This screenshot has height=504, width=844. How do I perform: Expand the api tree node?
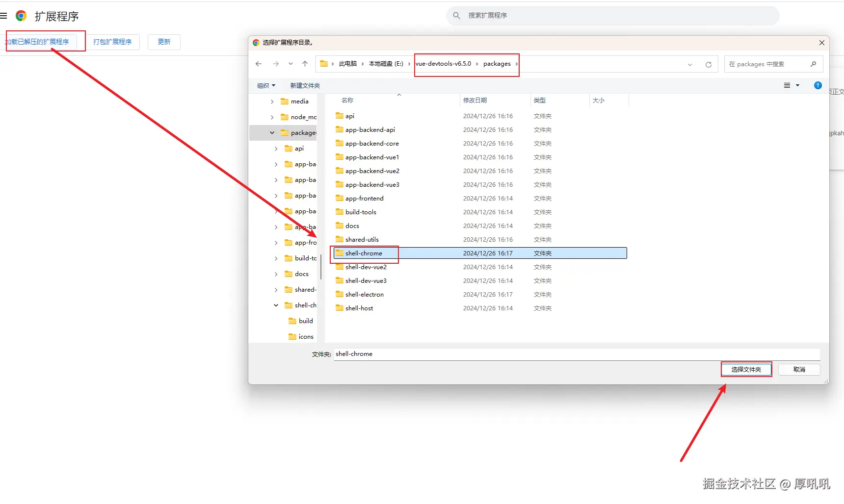pyautogui.click(x=276, y=149)
